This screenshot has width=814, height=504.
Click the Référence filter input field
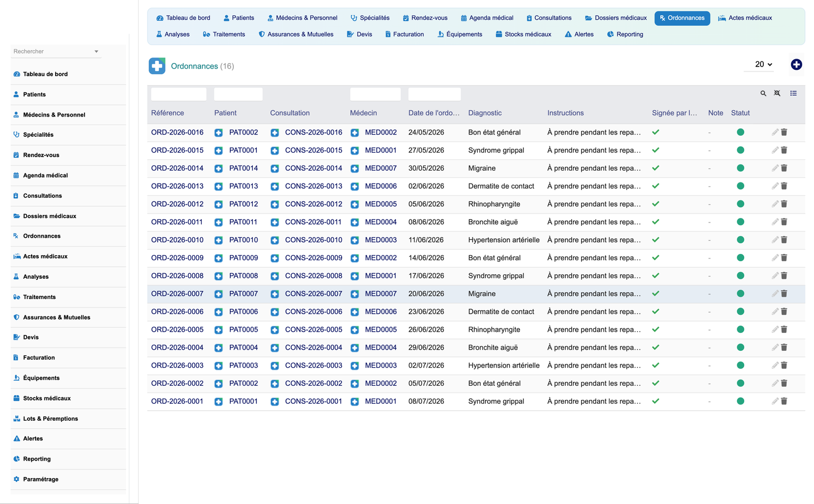coord(179,94)
